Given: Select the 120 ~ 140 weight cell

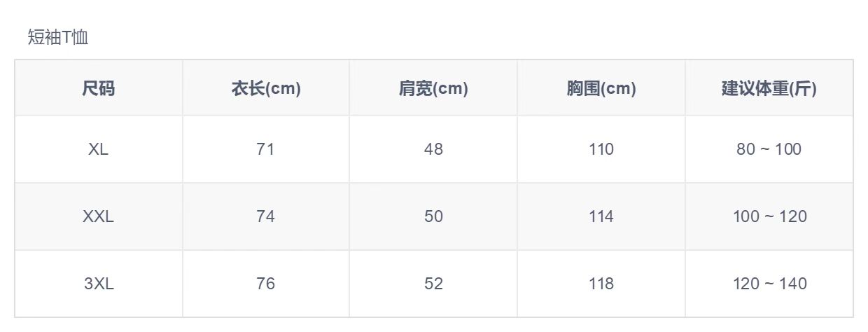Looking at the screenshot, I should pyautogui.click(x=769, y=284).
